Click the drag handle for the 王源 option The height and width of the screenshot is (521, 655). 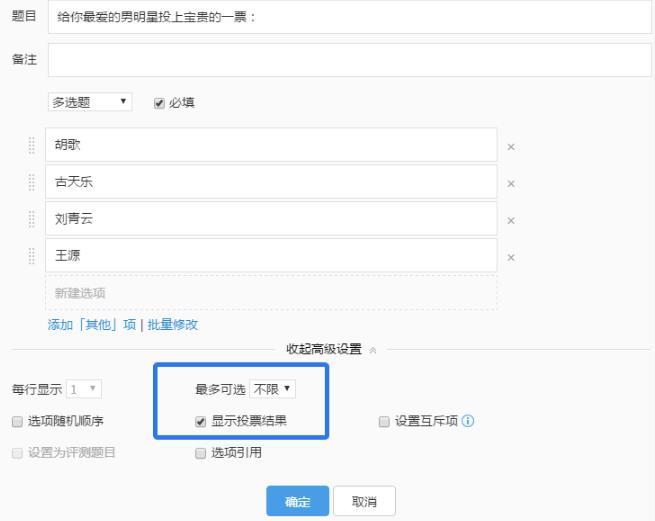(31, 256)
